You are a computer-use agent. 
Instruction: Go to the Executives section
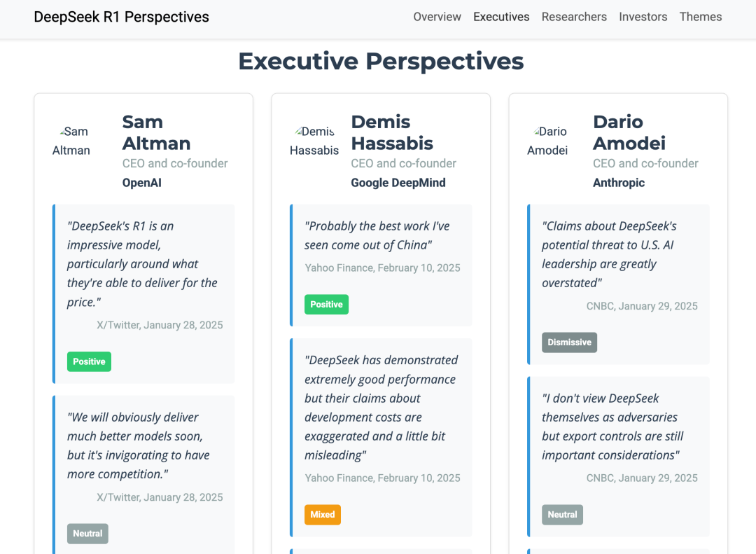click(x=501, y=17)
